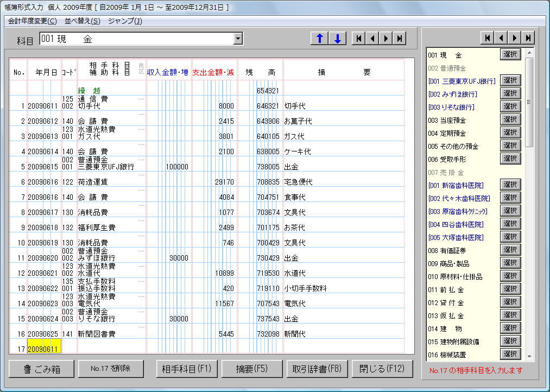Click the No.17 を削除 button
Image resolution: width=550 pixels, height=392 pixels.
click(x=111, y=369)
